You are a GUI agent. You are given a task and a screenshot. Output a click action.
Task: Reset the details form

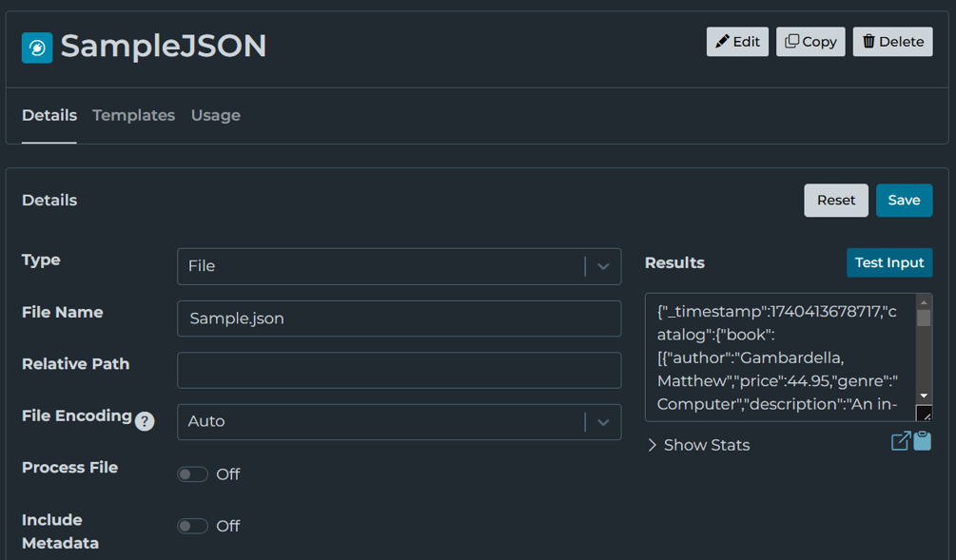point(835,200)
